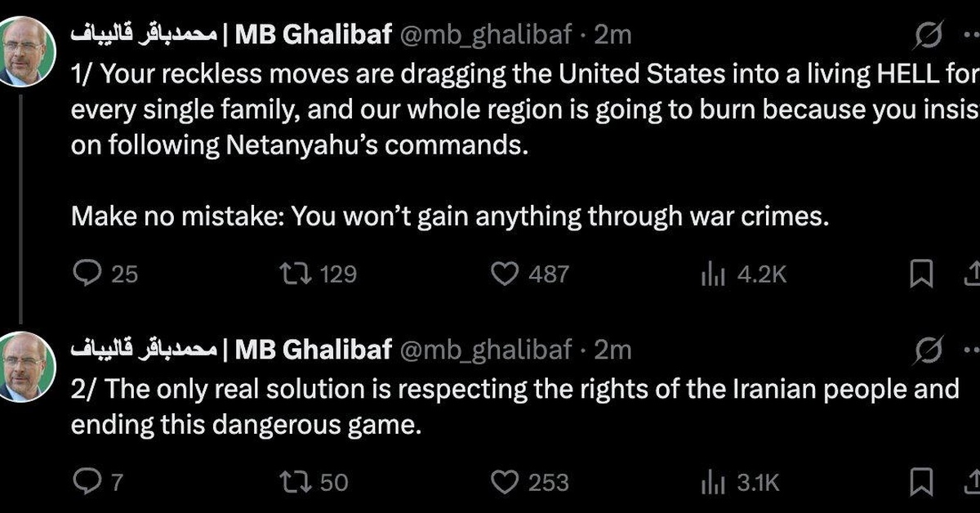View analytics of the 3.1K views tweet

tap(714, 483)
